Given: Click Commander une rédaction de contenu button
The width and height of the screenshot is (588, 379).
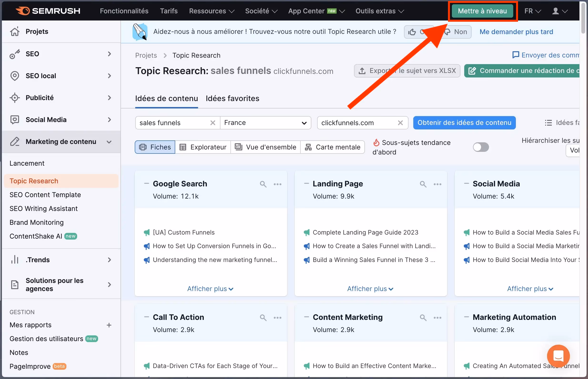Looking at the screenshot, I should tap(522, 71).
